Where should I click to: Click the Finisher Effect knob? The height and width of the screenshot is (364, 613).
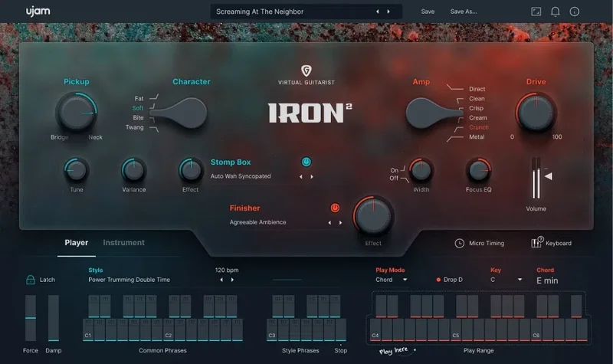click(x=373, y=216)
